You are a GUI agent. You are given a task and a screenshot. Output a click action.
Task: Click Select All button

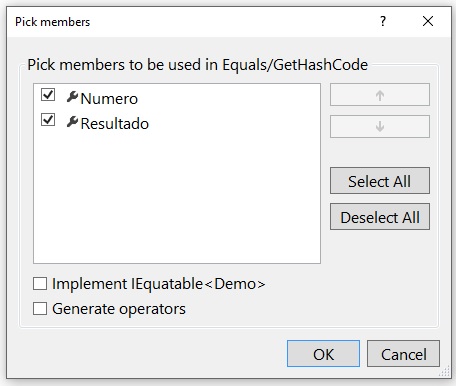point(380,181)
